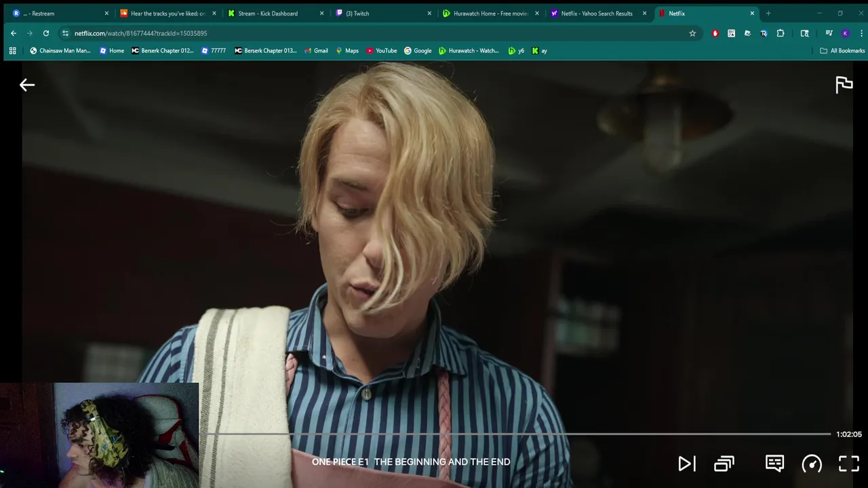Open Berserk Chapter 012 bookmark
The image size is (868, 488).
coord(163,51)
